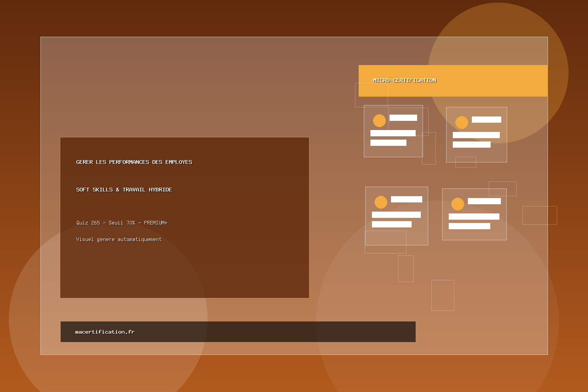Image resolution: width=588 pixels, height=392 pixels.
Task: Select the long middle bar in top-left card
Action: pyautogui.click(x=393, y=133)
